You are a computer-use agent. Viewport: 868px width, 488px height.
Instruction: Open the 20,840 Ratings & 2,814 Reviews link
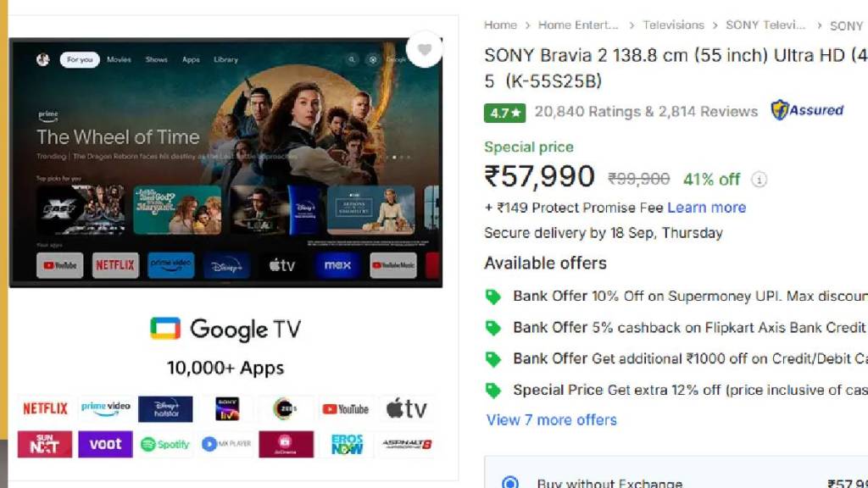tap(646, 112)
